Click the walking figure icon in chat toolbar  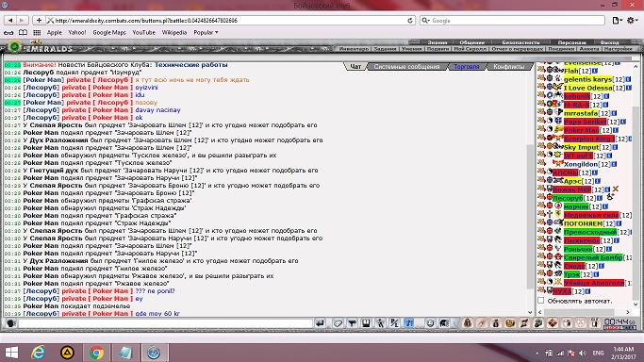tap(380, 323)
